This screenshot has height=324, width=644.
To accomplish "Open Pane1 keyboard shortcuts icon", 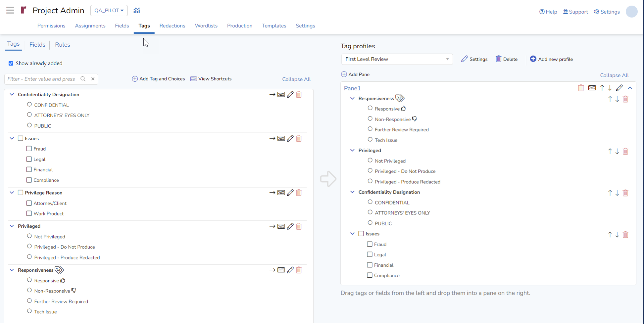I will point(592,88).
